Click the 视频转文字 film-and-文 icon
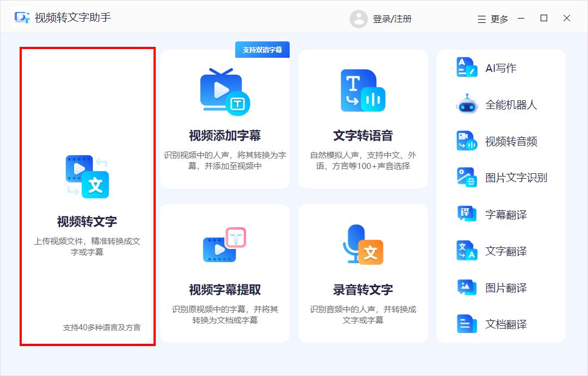 (87, 177)
